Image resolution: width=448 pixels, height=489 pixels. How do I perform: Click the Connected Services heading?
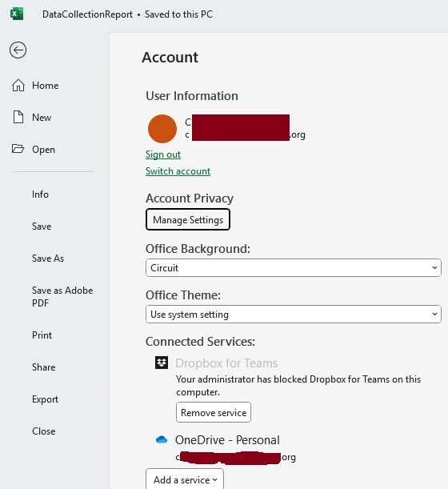tap(200, 342)
